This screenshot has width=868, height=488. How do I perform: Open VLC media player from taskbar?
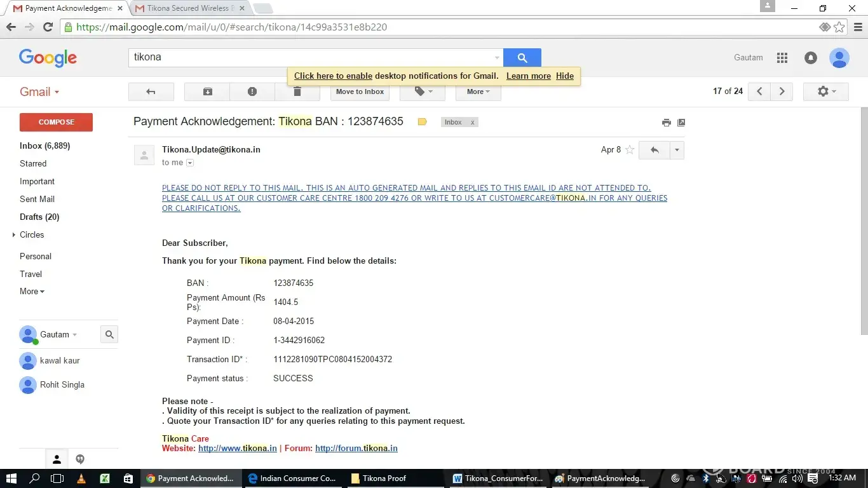[x=81, y=478]
